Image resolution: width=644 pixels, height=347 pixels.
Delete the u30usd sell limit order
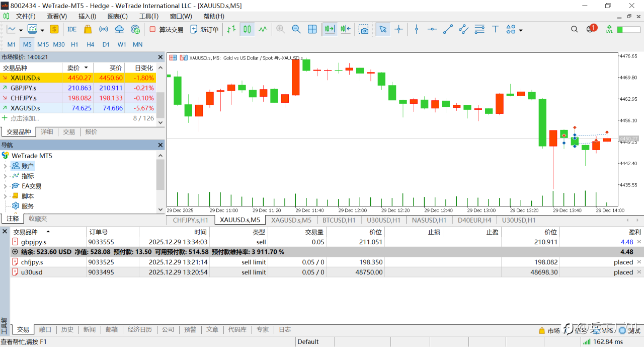(x=639, y=272)
